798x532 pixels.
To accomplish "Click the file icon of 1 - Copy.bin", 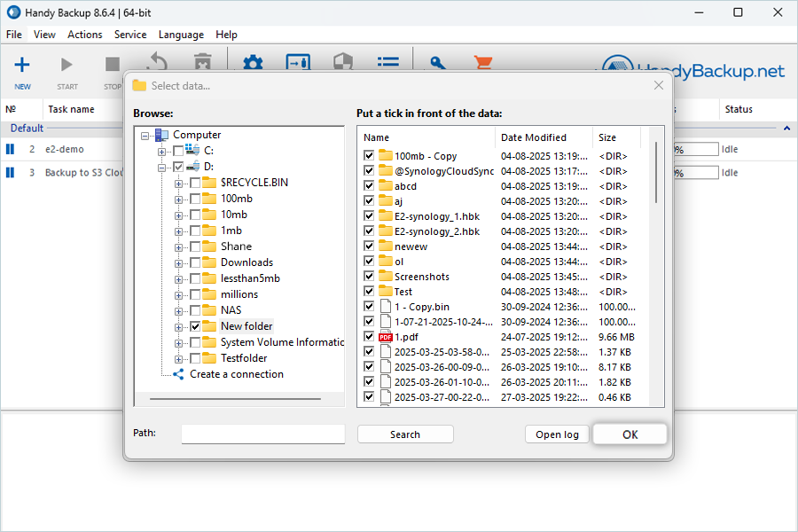I will 386,307.
